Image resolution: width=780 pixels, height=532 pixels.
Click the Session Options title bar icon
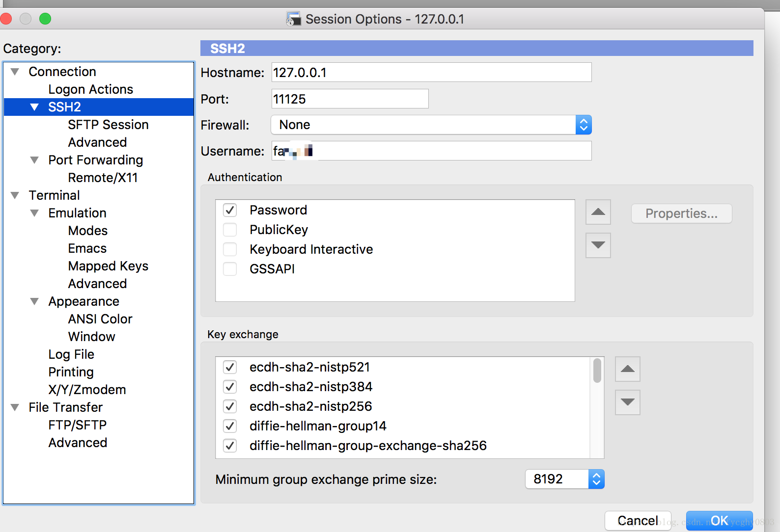tap(293, 19)
